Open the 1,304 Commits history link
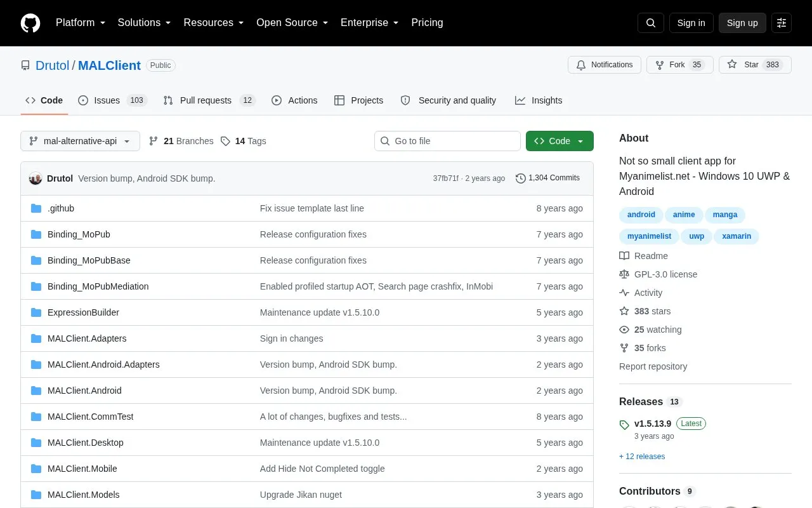Viewport: 812px width, 508px height. click(x=548, y=178)
